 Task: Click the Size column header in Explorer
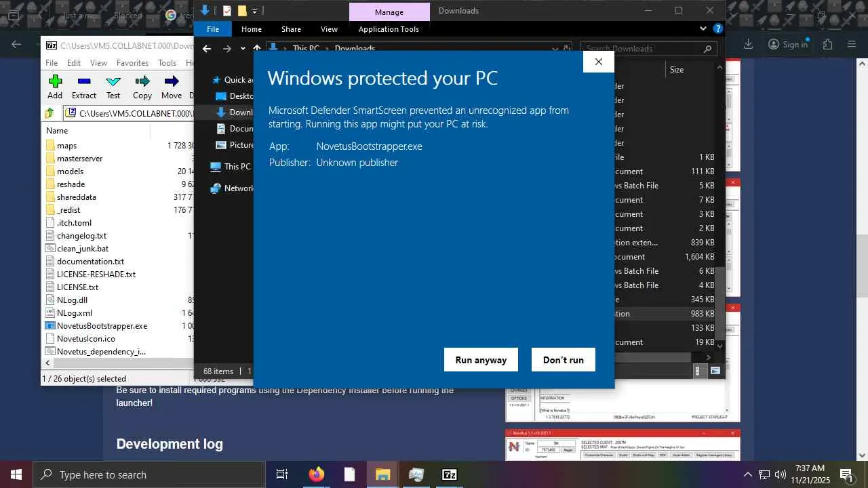click(x=677, y=70)
